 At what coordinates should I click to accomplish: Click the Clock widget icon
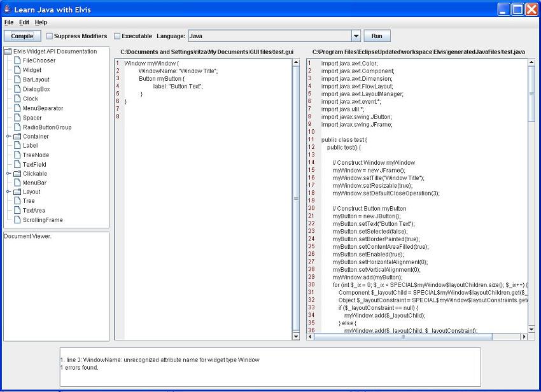click(18, 99)
